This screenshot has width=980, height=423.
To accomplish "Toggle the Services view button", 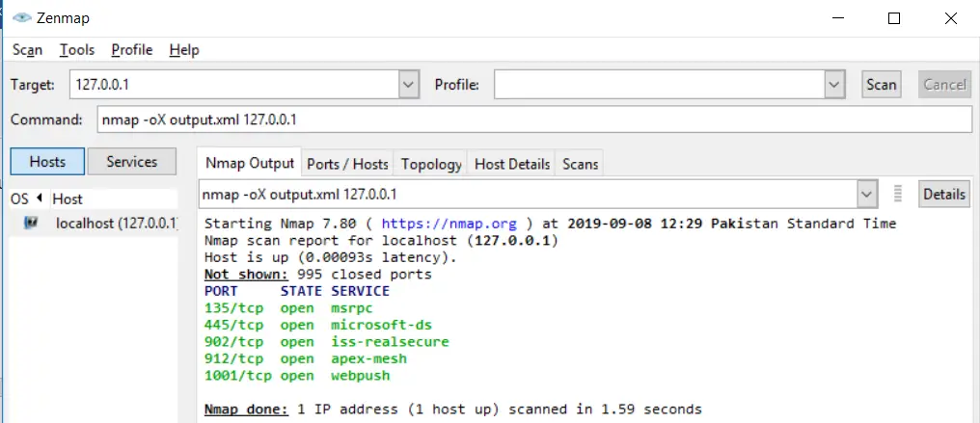I will pos(132,162).
